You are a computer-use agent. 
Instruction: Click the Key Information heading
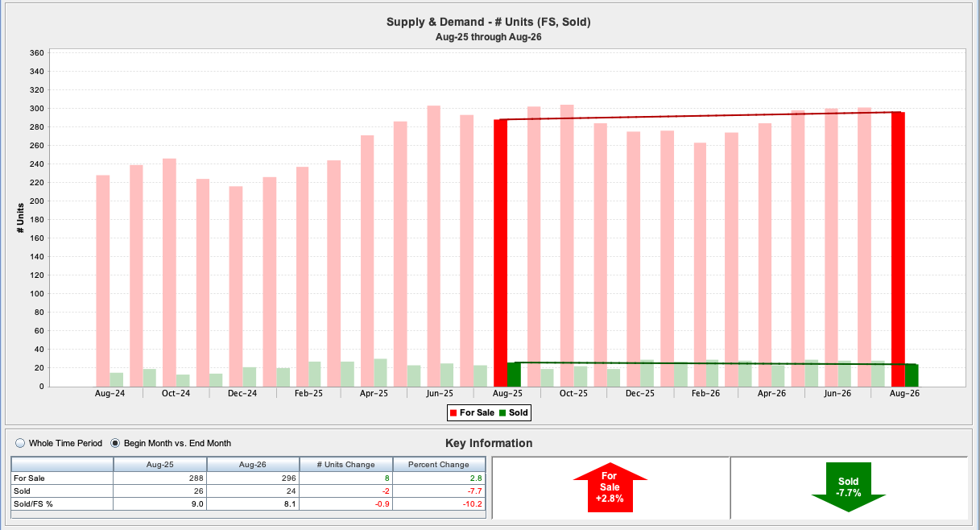(x=489, y=443)
